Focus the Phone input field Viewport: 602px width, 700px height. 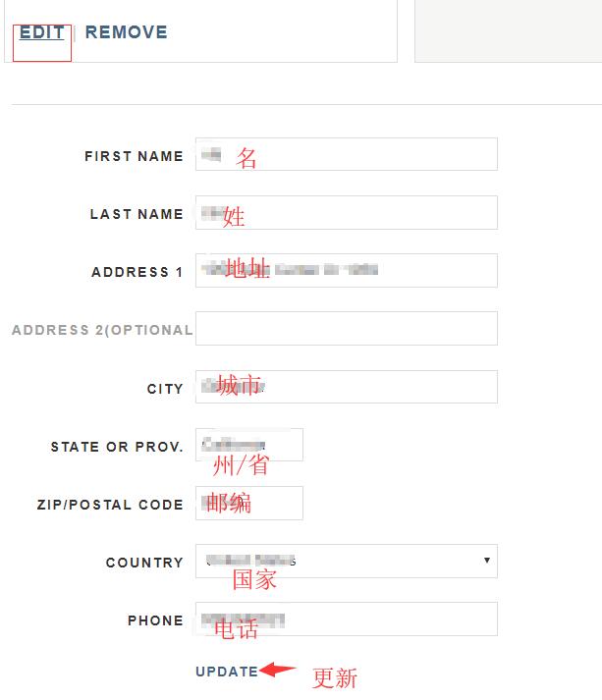point(346,619)
